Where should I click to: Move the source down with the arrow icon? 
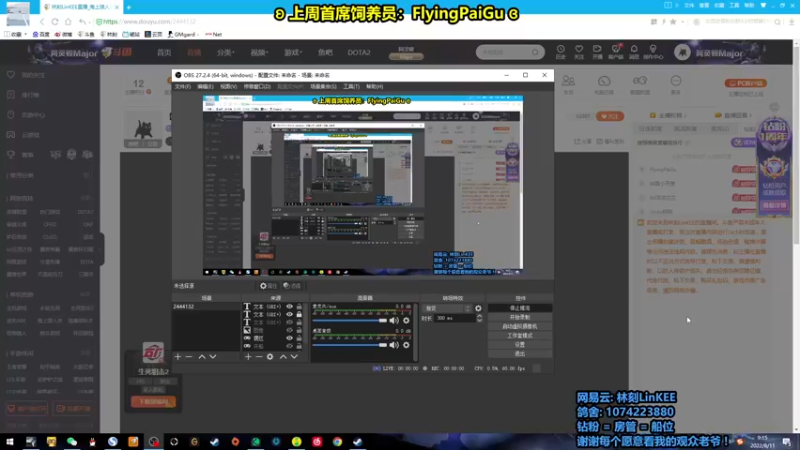294,357
